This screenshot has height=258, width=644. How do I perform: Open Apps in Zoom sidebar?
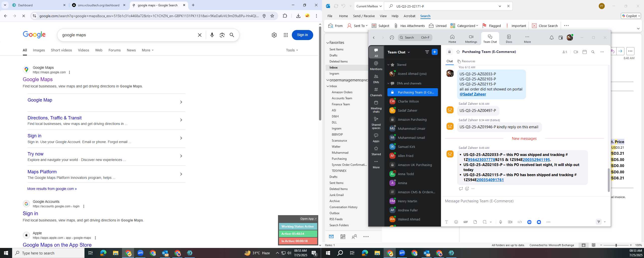point(376,138)
